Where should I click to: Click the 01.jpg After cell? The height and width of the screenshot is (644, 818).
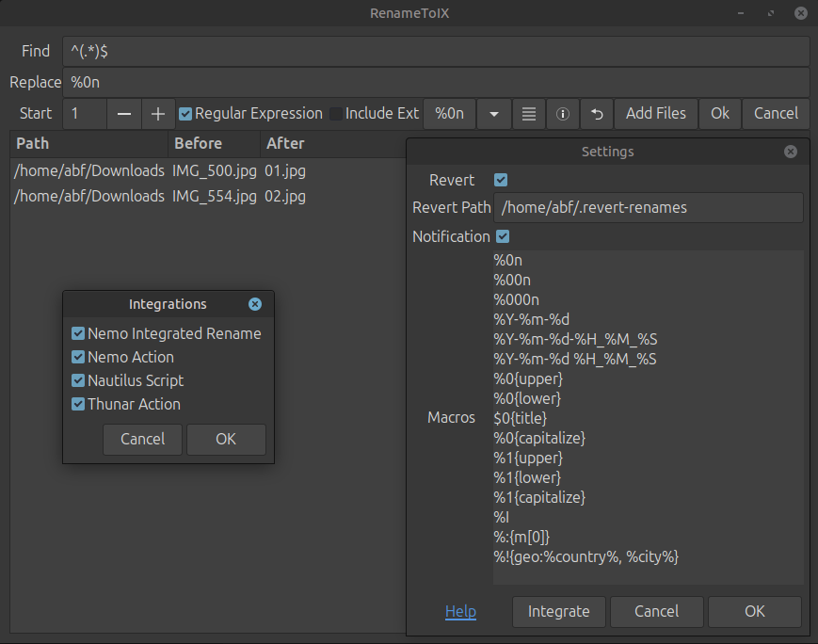(285, 171)
